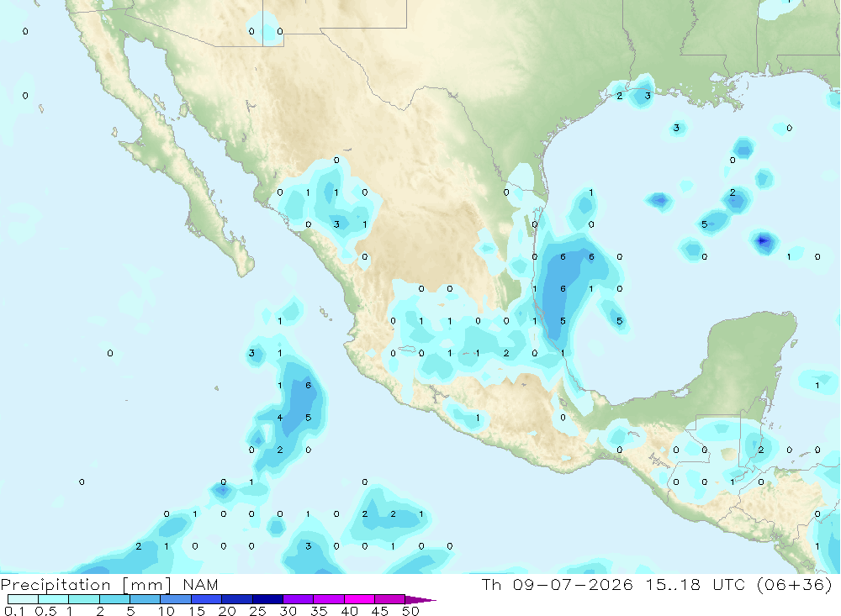The height and width of the screenshot is (616, 841).
Task: Click the 'NAM' model label
Action: pyautogui.click(x=201, y=584)
